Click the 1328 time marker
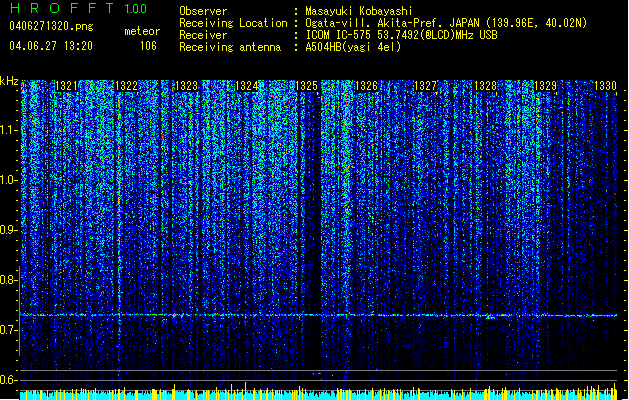629x400 pixels. tap(485, 86)
